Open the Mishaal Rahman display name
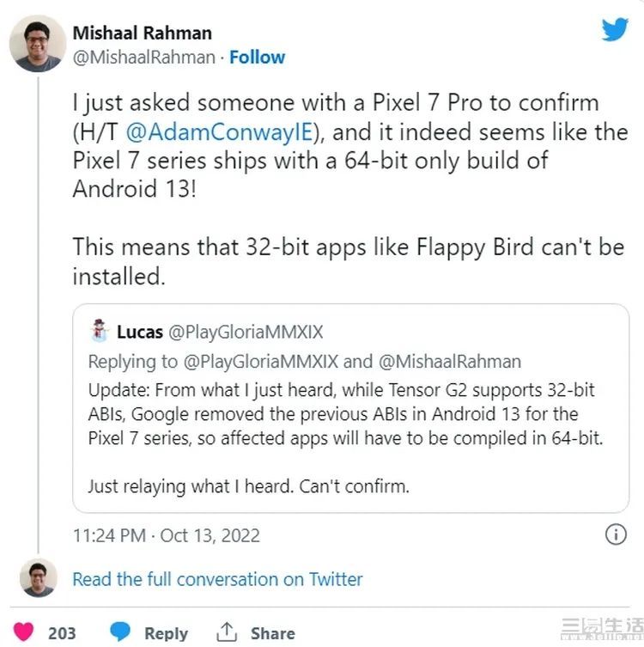Viewport: 644px width, 647px height. (x=142, y=33)
